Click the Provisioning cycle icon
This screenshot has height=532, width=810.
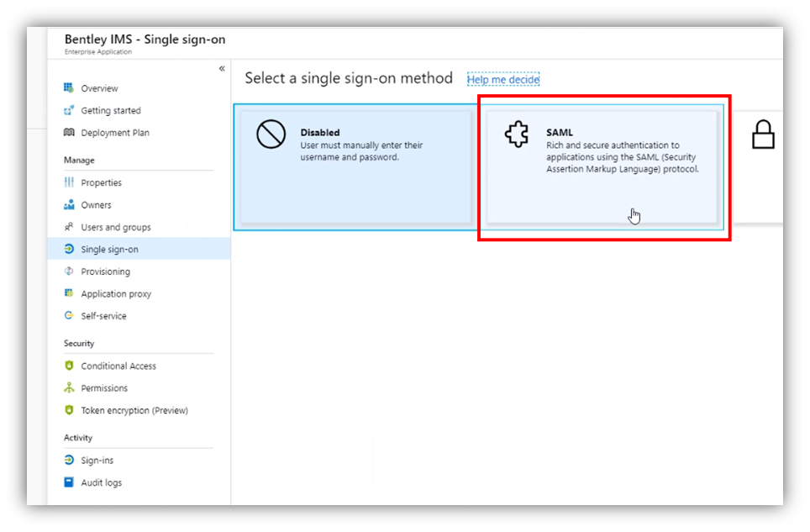coord(69,271)
